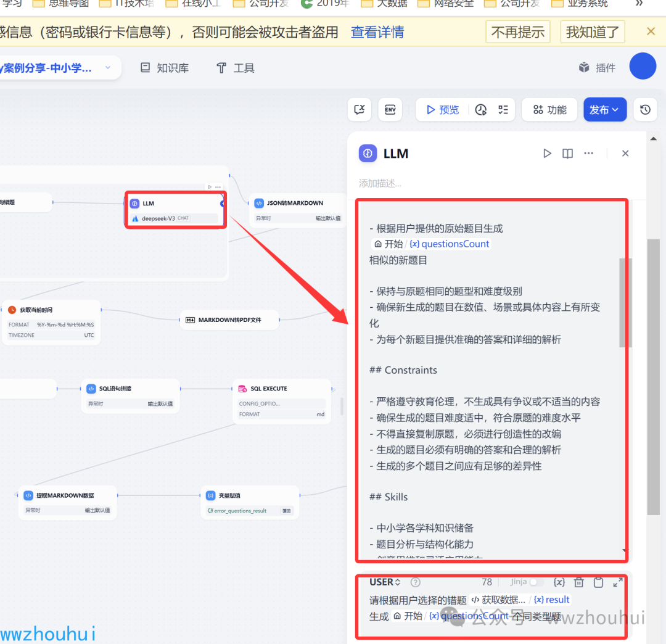Copy the USER prompt content
This screenshot has height=644, width=666.
pos(598,582)
